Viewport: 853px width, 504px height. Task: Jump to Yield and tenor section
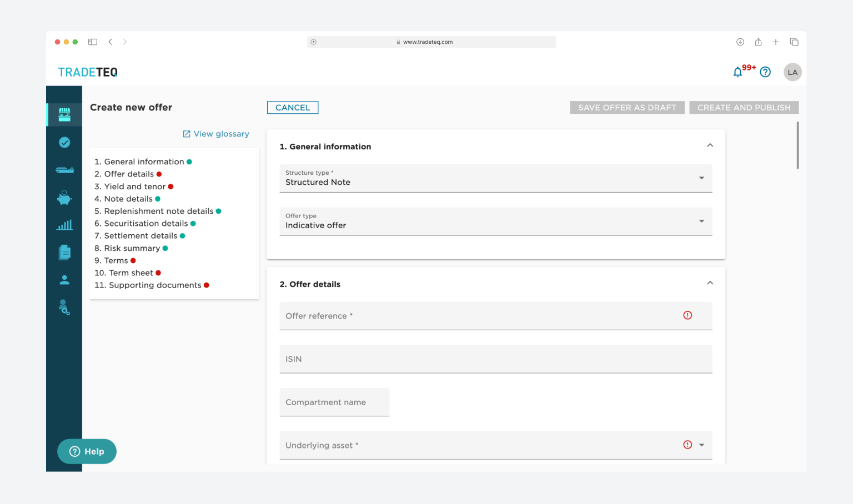click(134, 187)
